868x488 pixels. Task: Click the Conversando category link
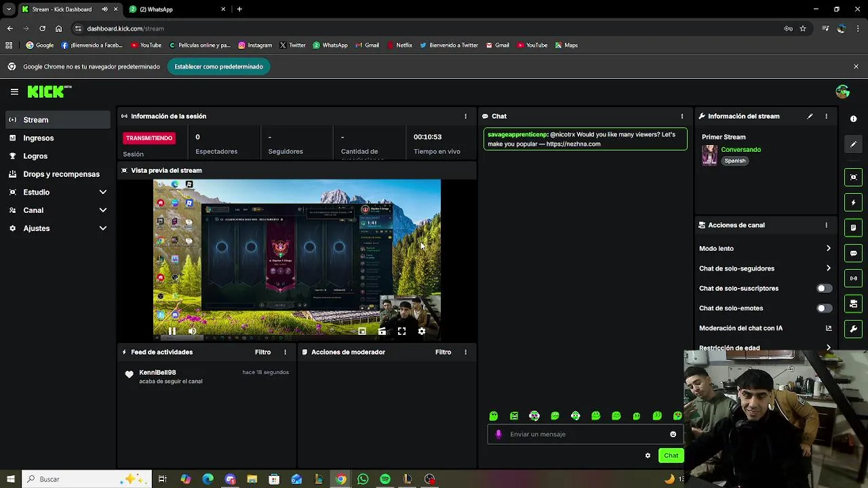coord(741,150)
